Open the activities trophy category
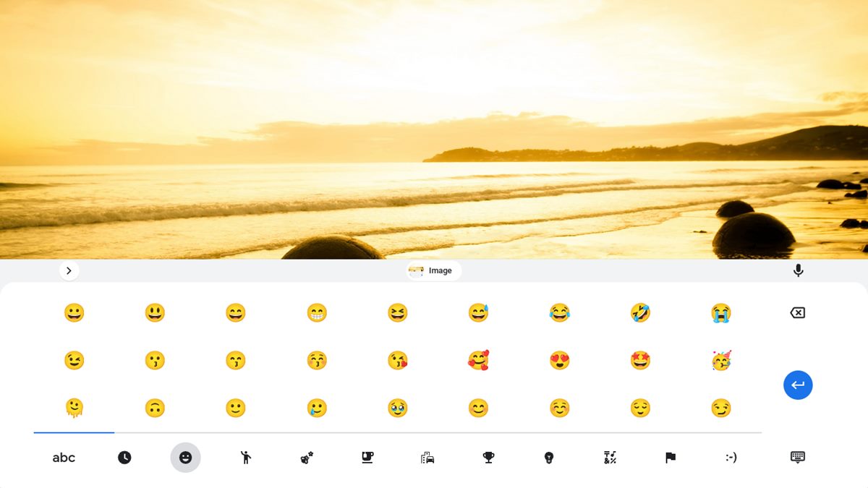Viewport: 868px width, 488px height. click(x=488, y=457)
